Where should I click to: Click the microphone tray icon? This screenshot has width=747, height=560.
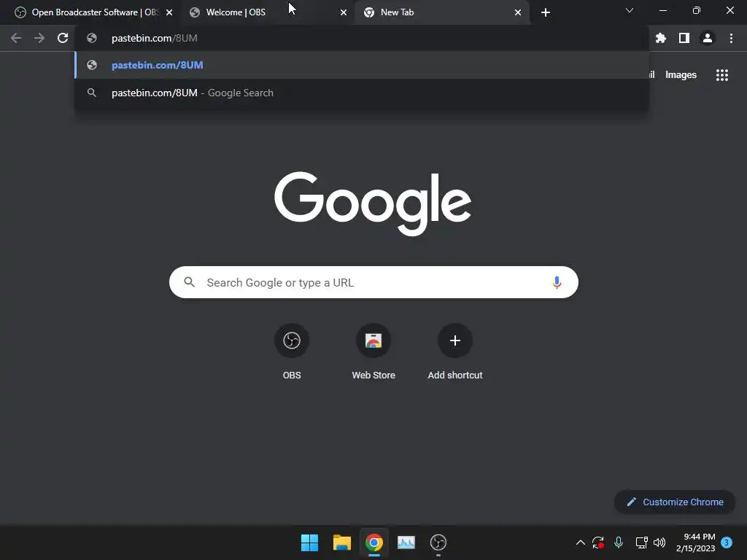point(619,542)
